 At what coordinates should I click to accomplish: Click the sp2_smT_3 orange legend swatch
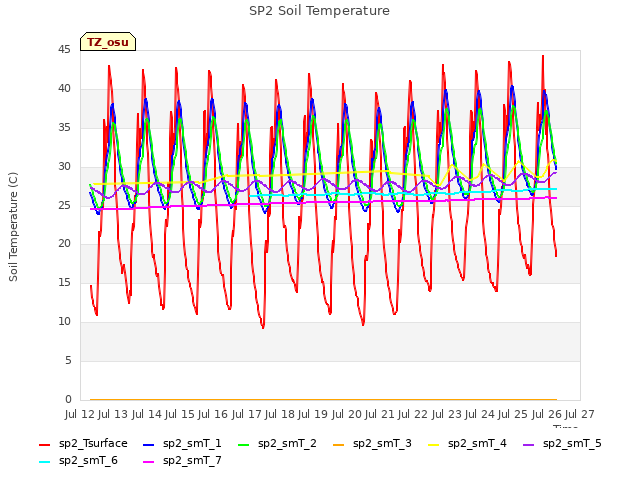click(x=339, y=444)
